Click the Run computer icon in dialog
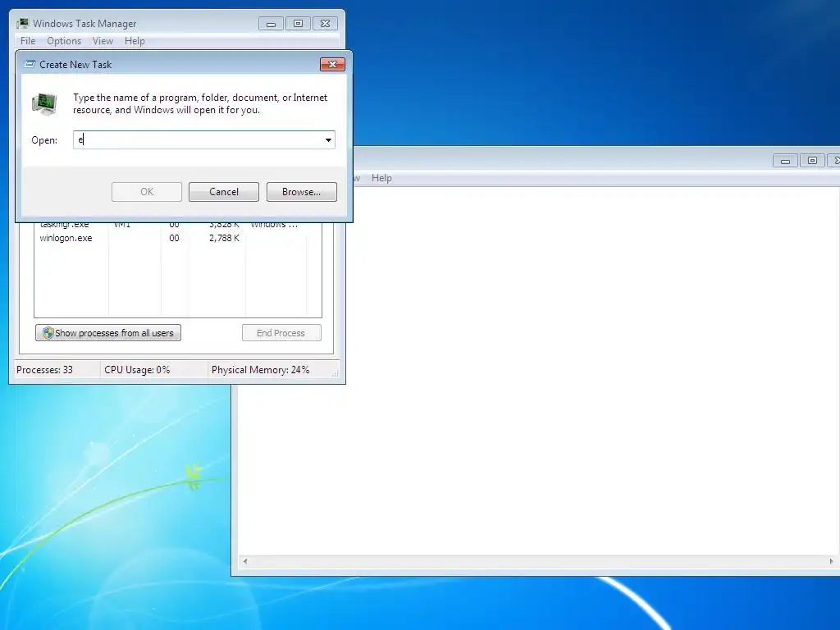 click(44, 104)
